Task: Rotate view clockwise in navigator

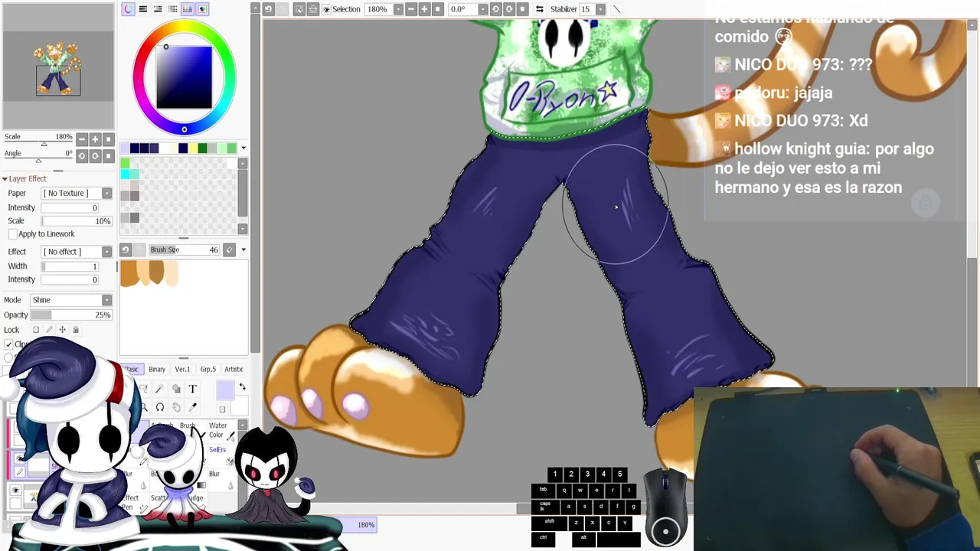Action: tap(95, 156)
